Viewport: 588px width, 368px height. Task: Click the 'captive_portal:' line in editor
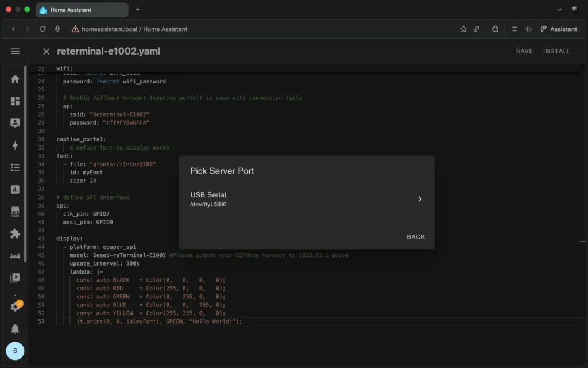(x=81, y=139)
